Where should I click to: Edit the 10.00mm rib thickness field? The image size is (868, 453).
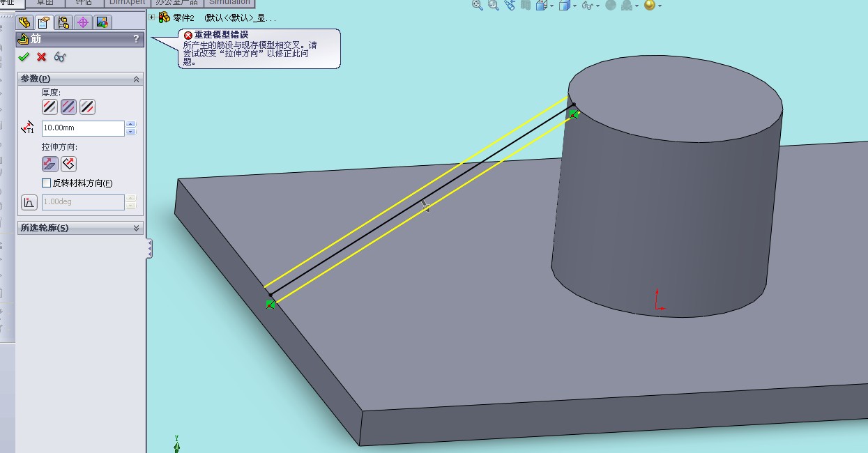tap(83, 128)
